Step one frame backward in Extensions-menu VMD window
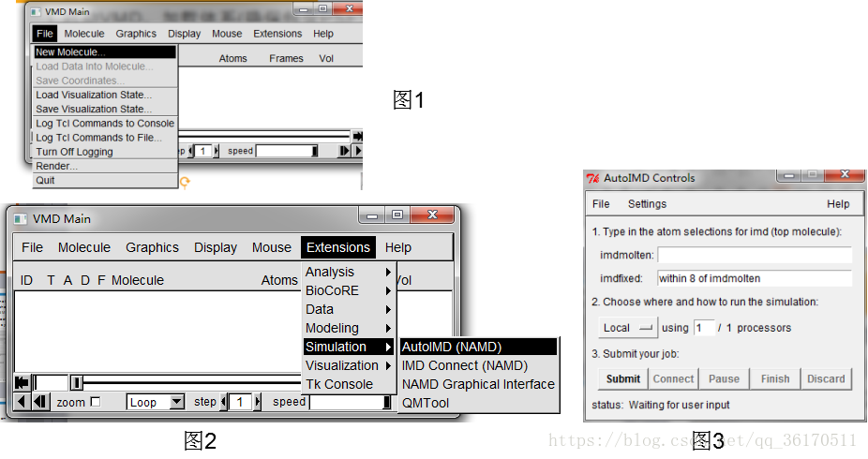 (x=40, y=402)
